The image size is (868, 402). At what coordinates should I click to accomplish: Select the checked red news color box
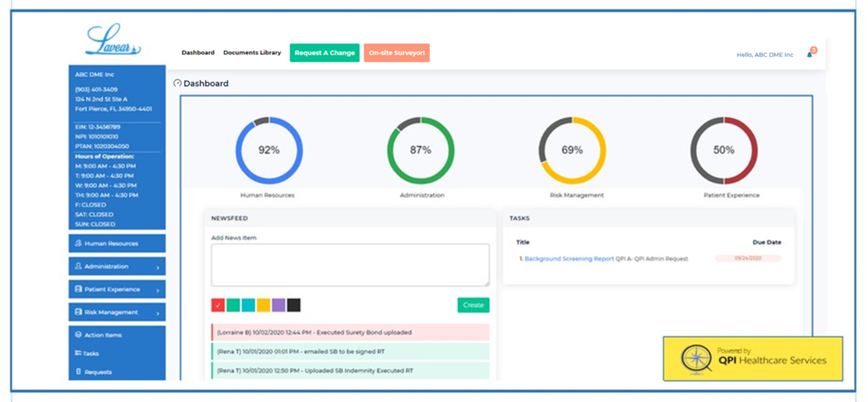218,304
